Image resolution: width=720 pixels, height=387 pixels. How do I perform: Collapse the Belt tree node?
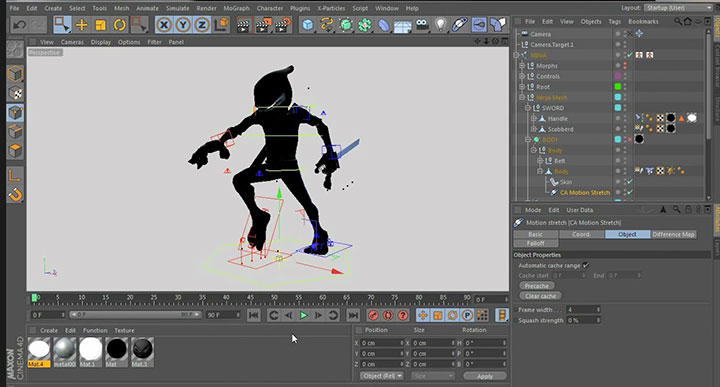[540, 161]
